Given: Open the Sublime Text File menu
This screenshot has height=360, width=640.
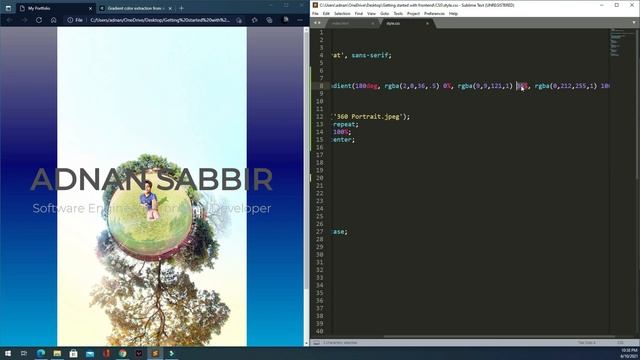Looking at the screenshot, I should pyautogui.click(x=315, y=13).
